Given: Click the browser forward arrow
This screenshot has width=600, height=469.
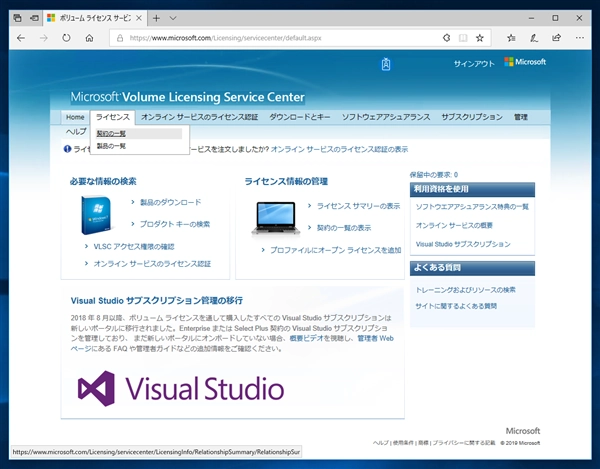Looking at the screenshot, I should [44, 38].
